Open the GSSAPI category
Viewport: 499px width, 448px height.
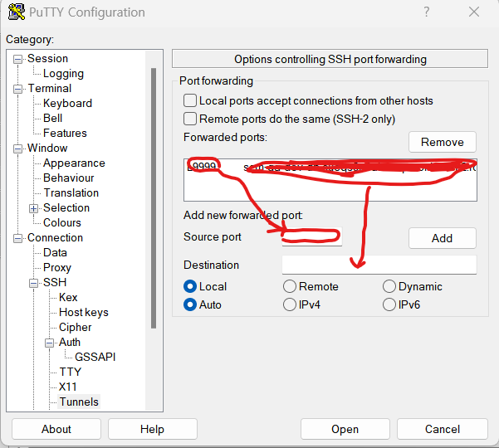click(x=95, y=357)
